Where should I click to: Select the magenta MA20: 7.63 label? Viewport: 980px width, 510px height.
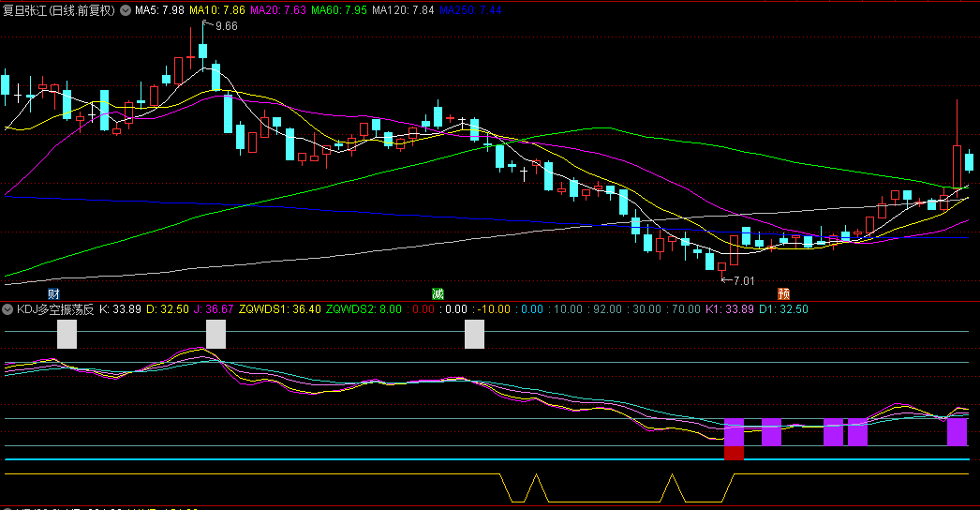(277, 11)
